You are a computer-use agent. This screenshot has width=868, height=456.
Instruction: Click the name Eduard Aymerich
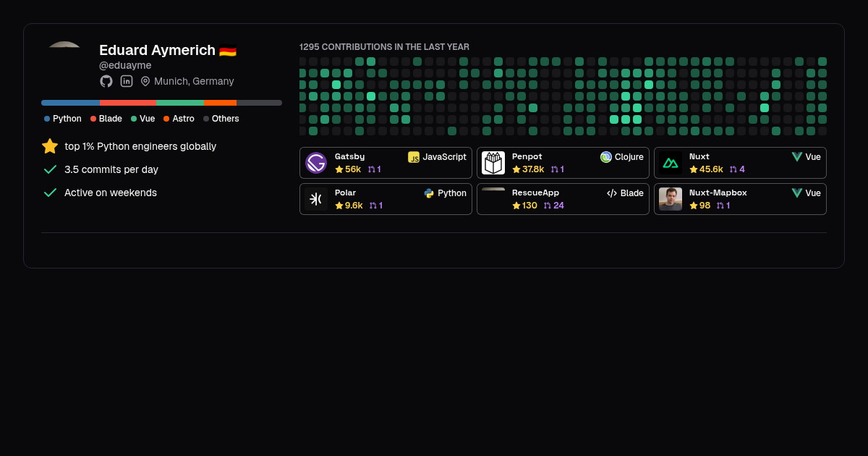click(157, 50)
